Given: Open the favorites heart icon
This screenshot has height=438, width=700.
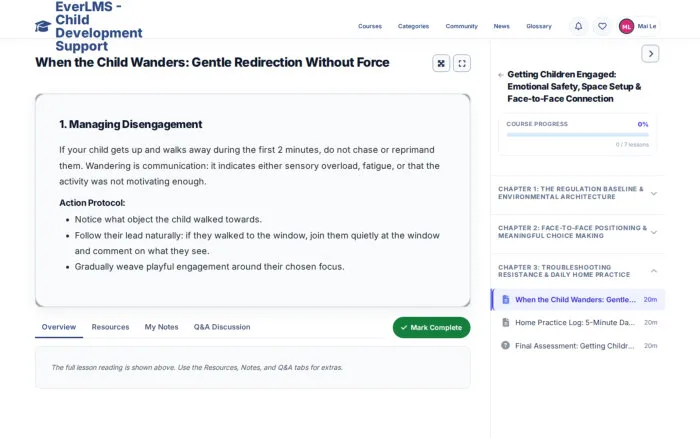Looking at the screenshot, I should click(x=602, y=26).
